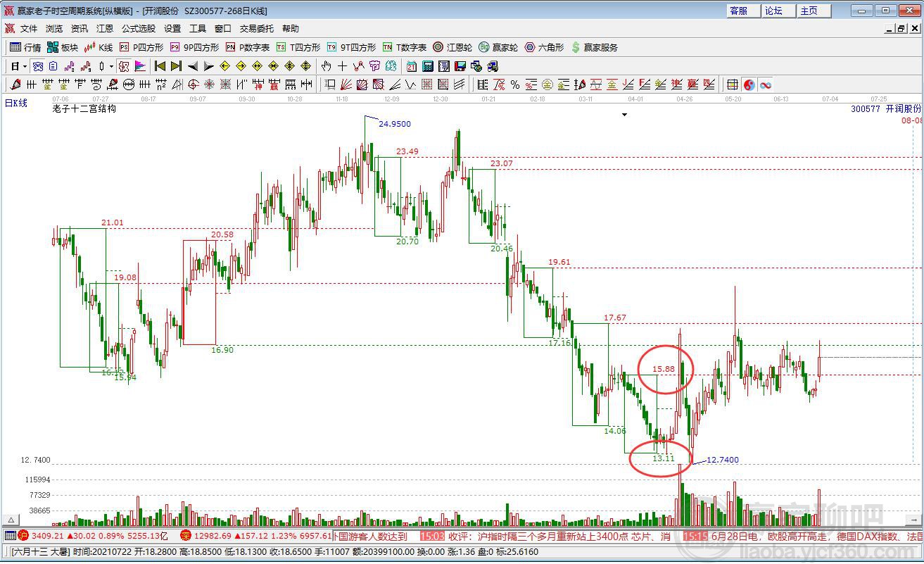
Task: Click the 3409.21 index value in status bar
Action: (48, 536)
